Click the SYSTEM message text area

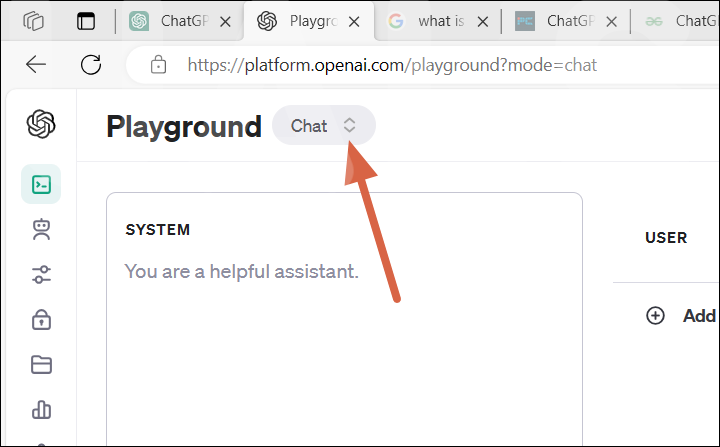(x=344, y=319)
